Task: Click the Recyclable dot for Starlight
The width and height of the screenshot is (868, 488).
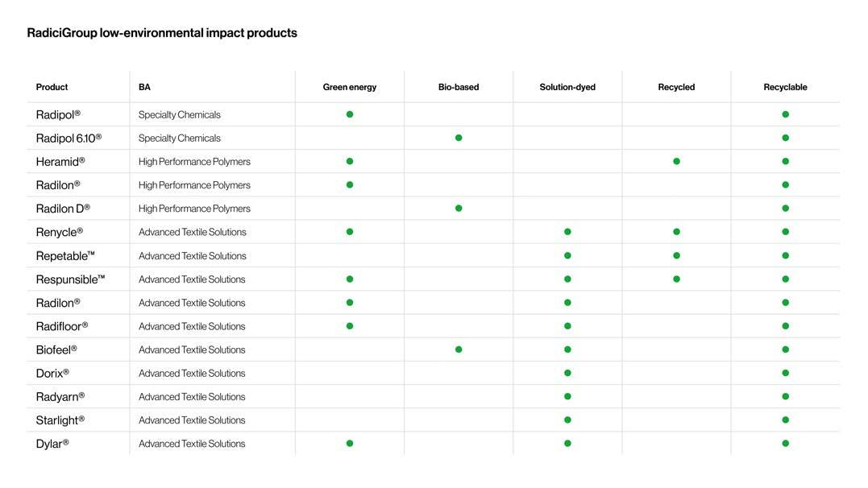Action: pyautogui.click(x=786, y=420)
